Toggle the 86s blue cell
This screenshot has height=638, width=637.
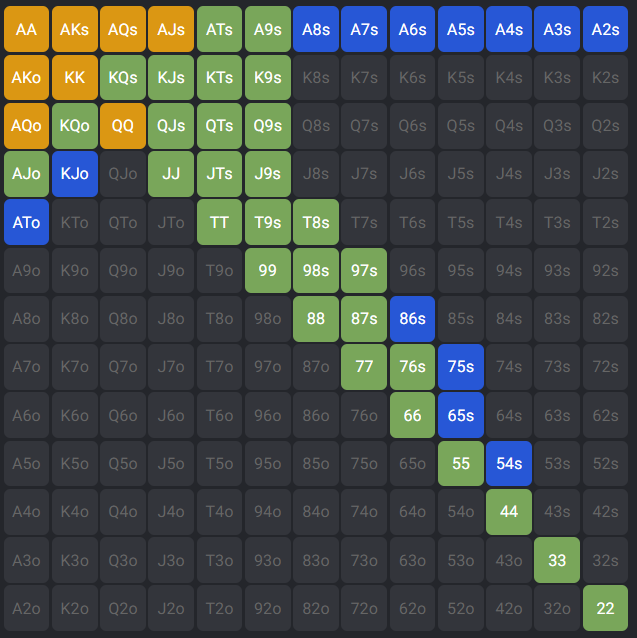pyautogui.click(x=413, y=318)
